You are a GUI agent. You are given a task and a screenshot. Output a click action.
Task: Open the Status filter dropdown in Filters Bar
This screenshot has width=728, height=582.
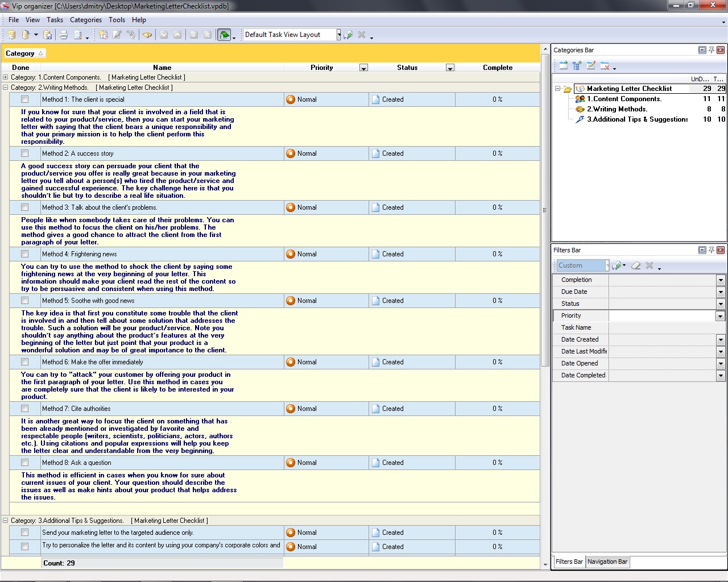tap(720, 304)
